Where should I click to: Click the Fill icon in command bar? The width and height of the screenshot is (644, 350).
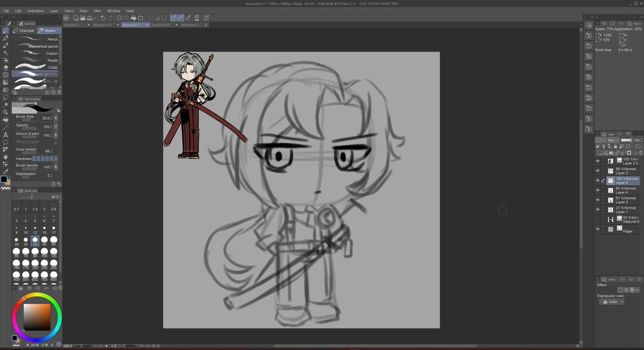(x=133, y=18)
